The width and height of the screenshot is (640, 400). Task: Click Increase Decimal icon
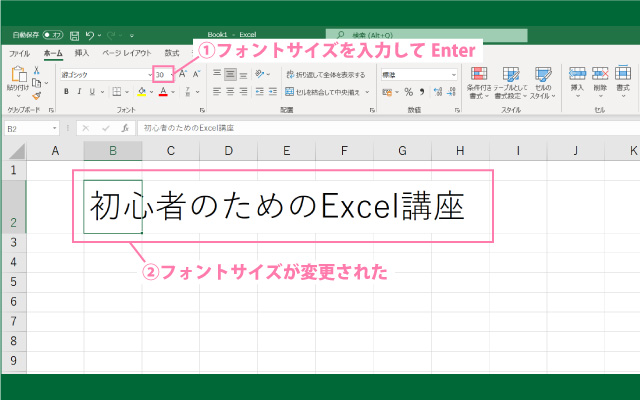point(438,92)
